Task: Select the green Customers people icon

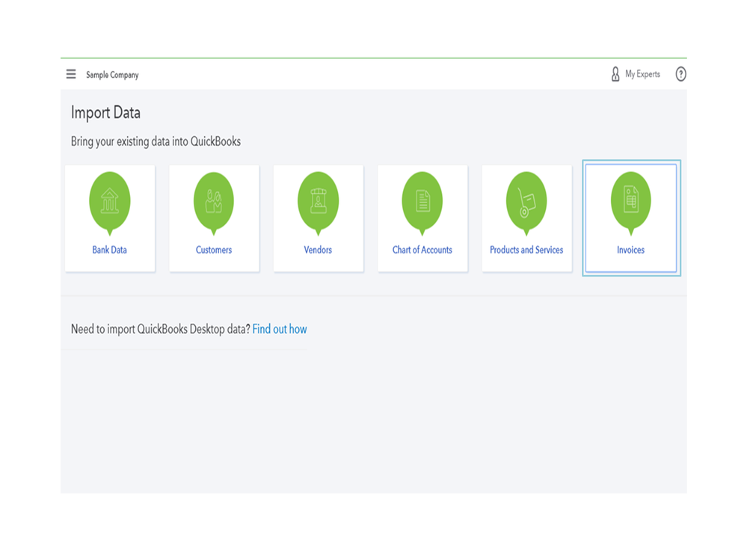Action: point(214,200)
